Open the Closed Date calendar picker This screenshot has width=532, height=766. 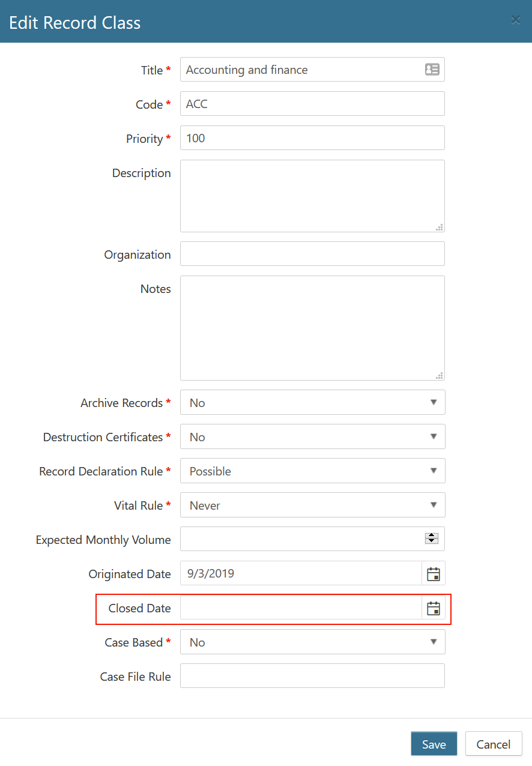tap(433, 609)
